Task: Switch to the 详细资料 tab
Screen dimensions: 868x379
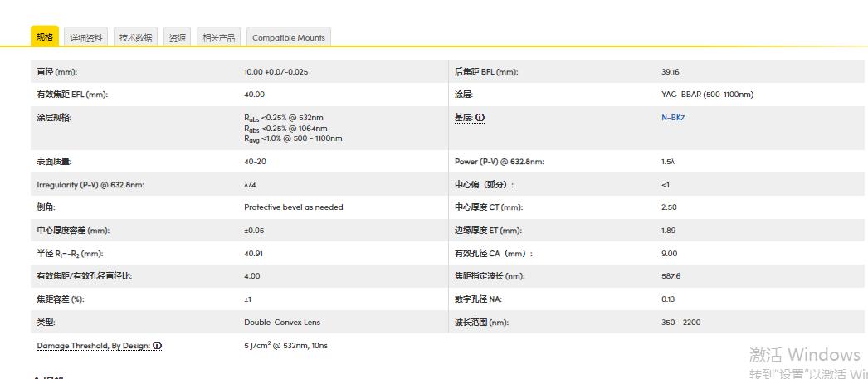Action: (x=86, y=37)
